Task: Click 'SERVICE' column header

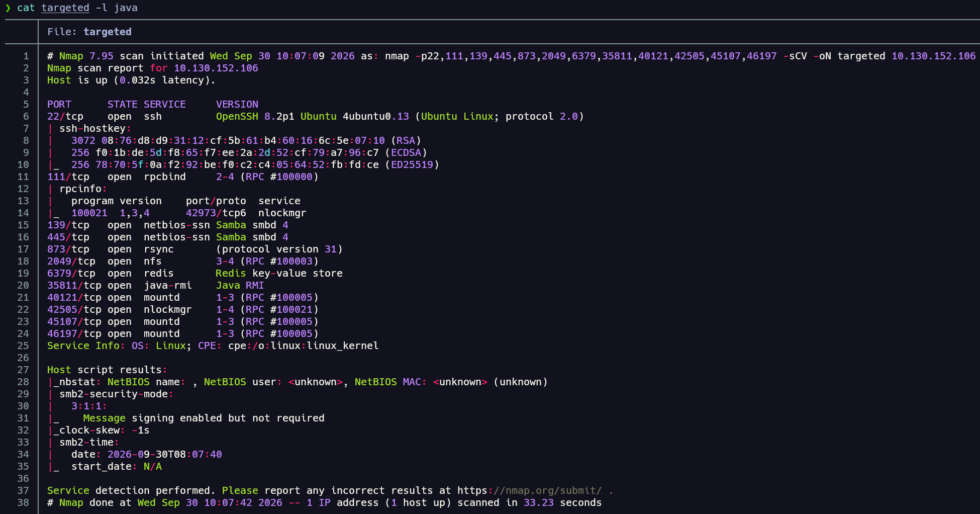Action: [165, 104]
